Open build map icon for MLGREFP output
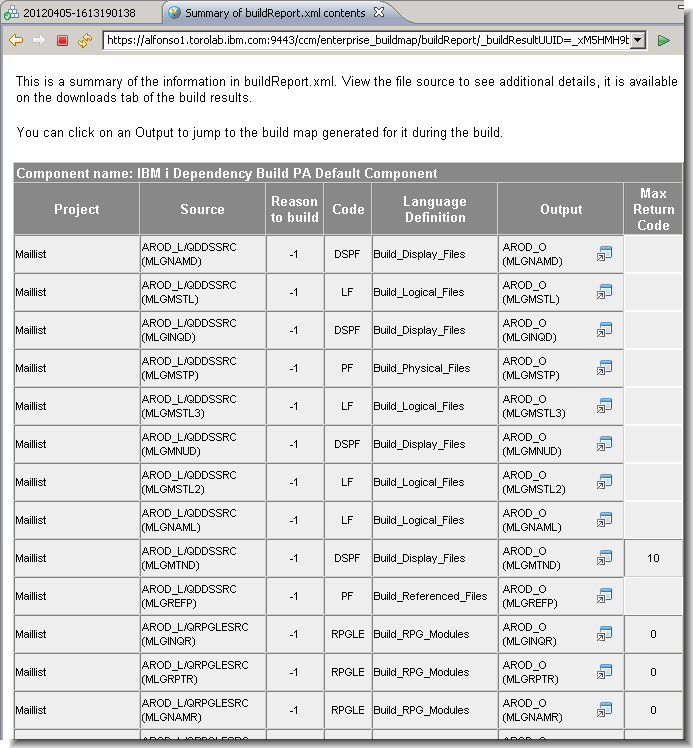The width and height of the screenshot is (693, 748). pos(604,596)
